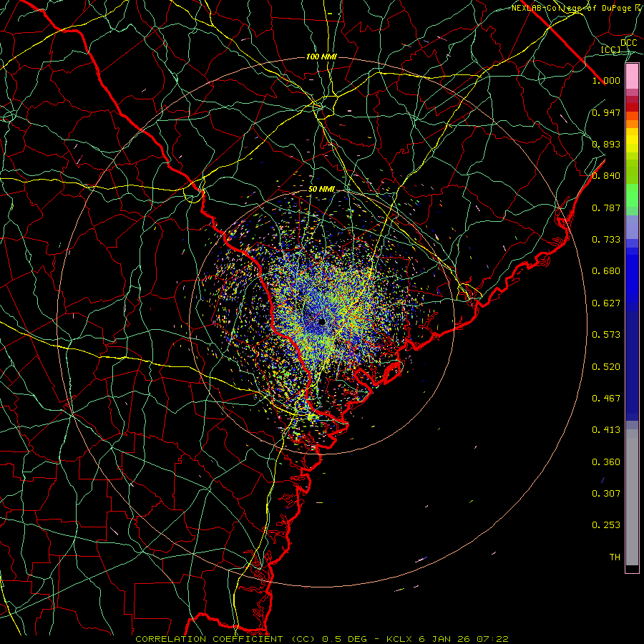Select the 0.627 legend value

click(x=606, y=303)
